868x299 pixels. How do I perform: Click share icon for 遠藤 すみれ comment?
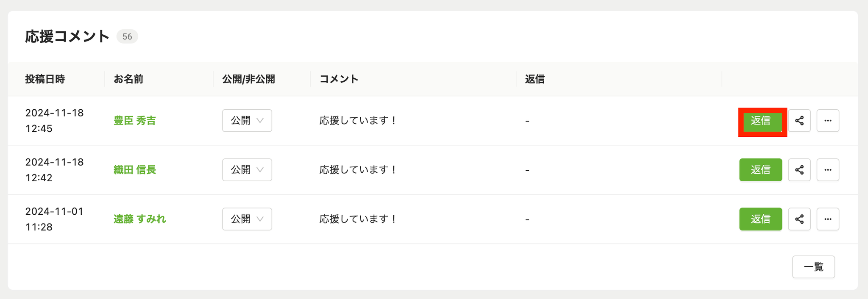(799, 219)
